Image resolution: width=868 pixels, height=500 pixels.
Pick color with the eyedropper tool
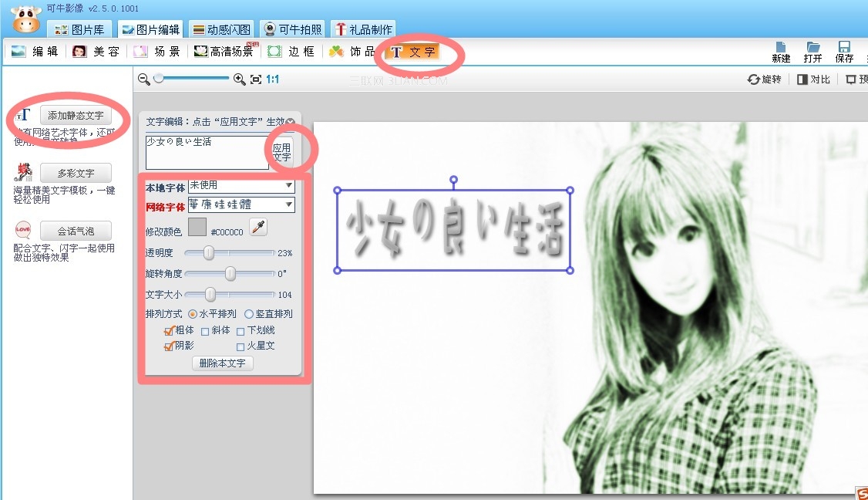pos(258,227)
